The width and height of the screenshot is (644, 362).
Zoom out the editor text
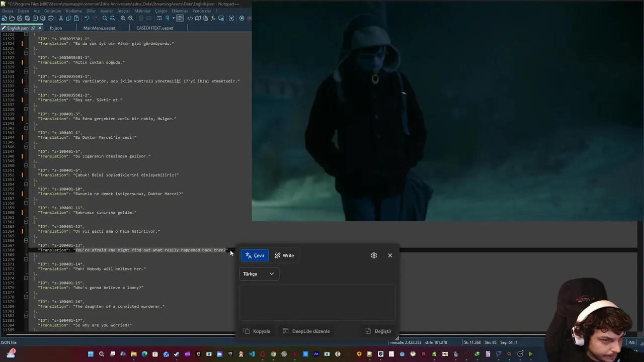(131, 18)
